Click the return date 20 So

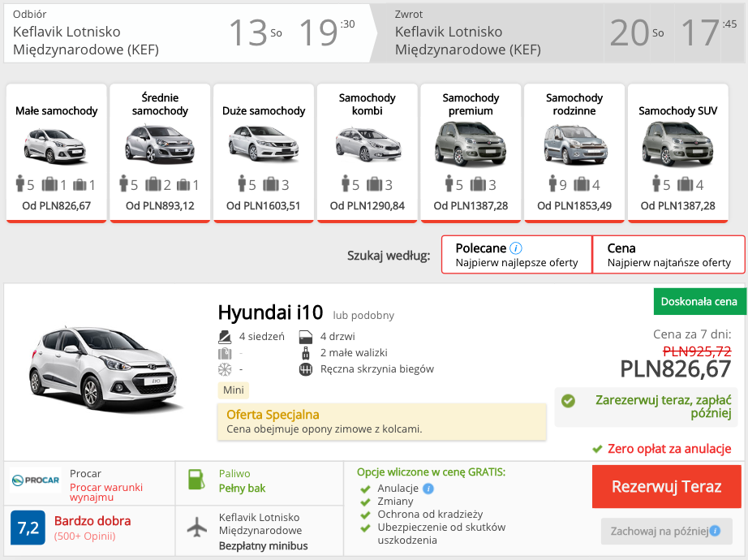coord(637,33)
